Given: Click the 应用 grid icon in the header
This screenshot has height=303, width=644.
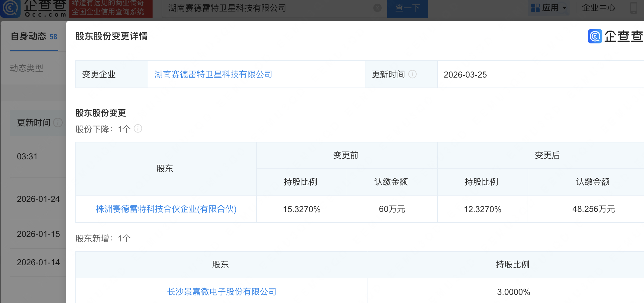Looking at the screenshot, I should click(535, 8).
